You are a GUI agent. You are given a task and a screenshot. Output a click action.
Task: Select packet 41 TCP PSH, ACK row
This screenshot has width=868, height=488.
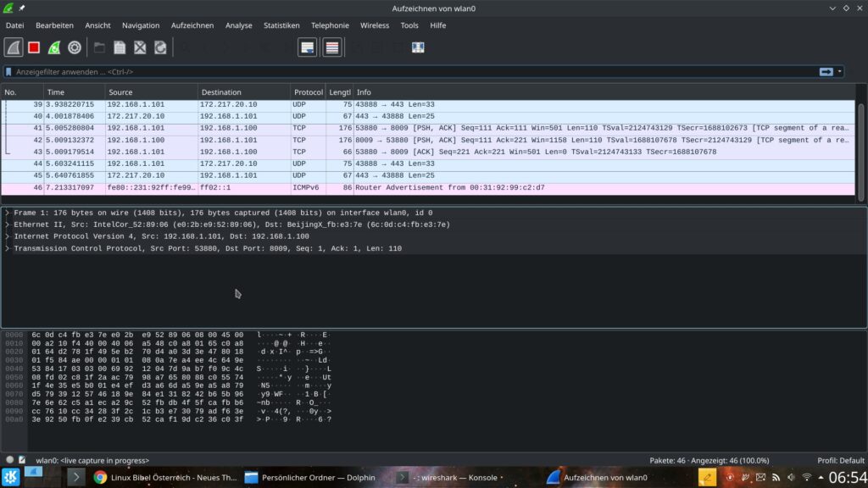[428, 129]
